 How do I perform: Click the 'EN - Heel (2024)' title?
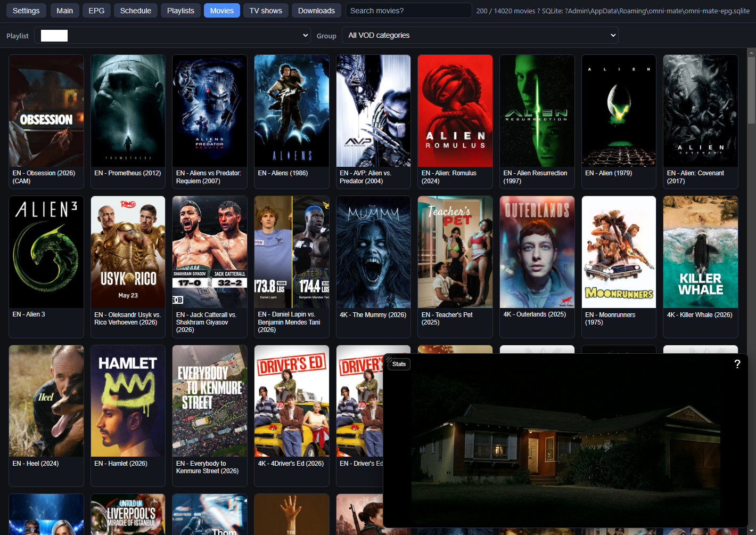click(x=36, y=464)
